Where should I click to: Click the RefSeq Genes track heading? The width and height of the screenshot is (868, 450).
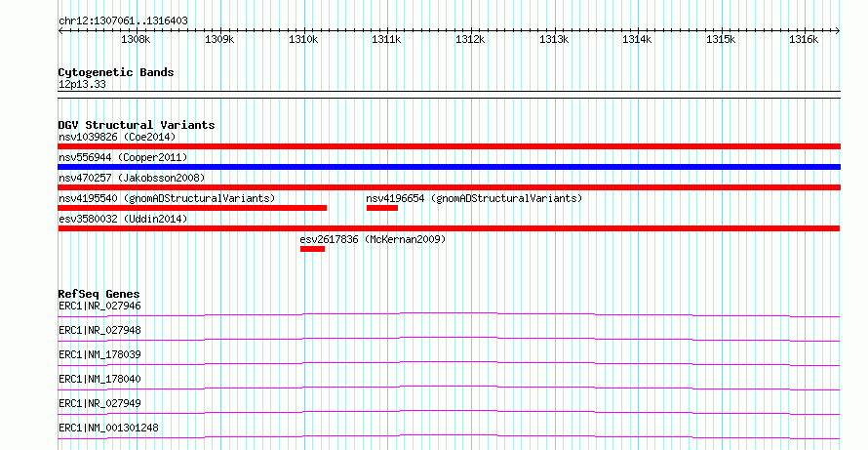pyautogui.click(x=99, y=294)
